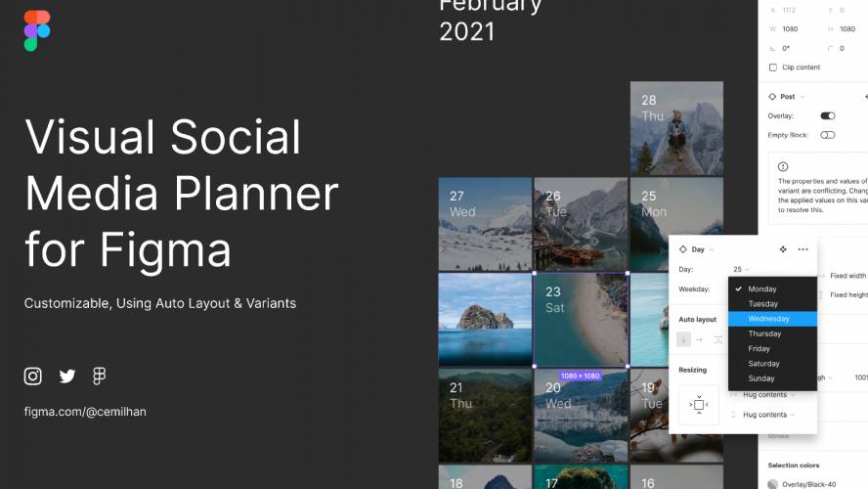Click the info icon in conflict notice

point(783,166)
